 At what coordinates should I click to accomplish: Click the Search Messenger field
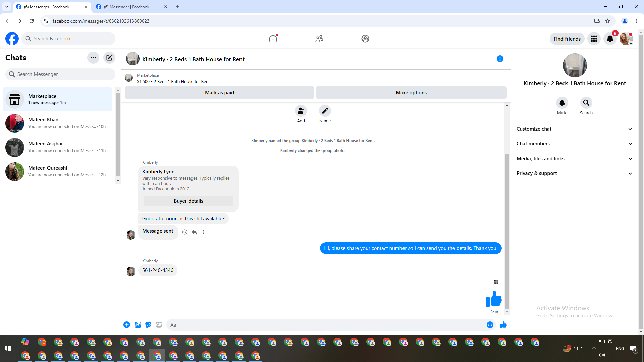(60, 74)
